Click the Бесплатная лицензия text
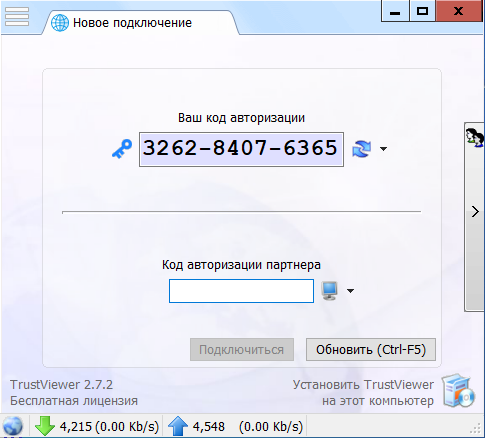Image resolution: width=485 pixels, height=438 pixels. point(74,400)
